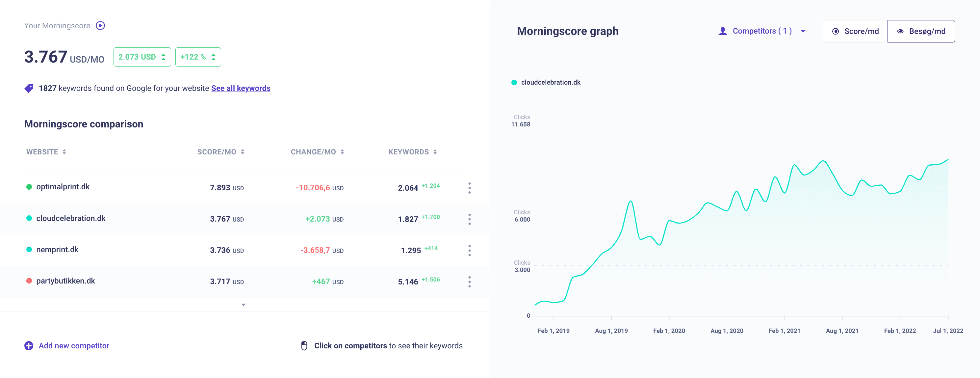Select nemprint.dk competitor
This screenshot has height=378, width=980.
point(58,249)
